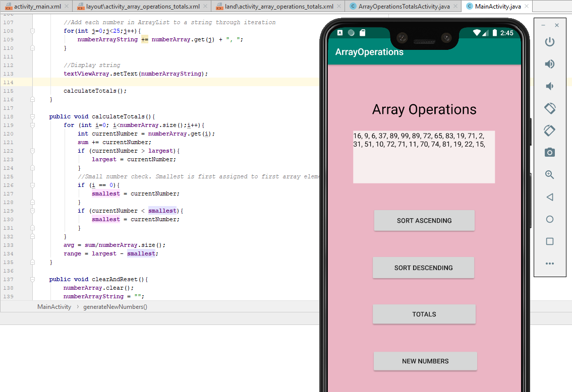The height and width of the screenshot is (392, 572).
Task: Close the activity_main.xml tab
Action: (67, 6)
